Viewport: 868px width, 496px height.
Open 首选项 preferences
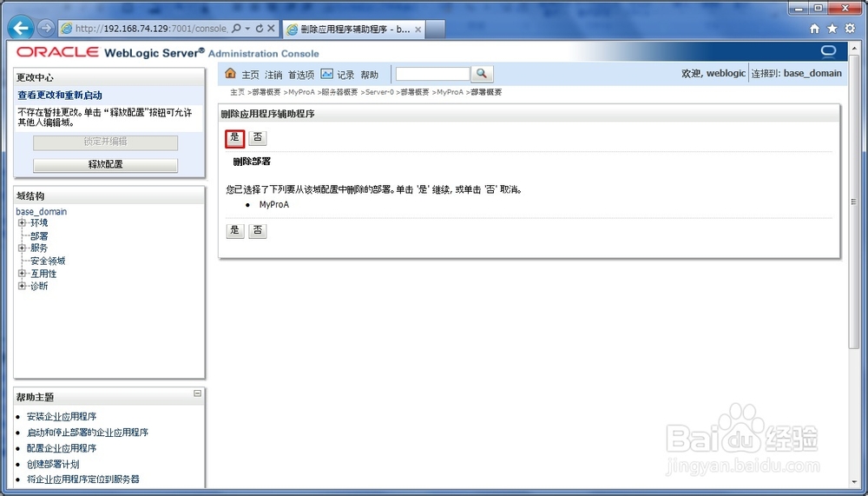301,75
